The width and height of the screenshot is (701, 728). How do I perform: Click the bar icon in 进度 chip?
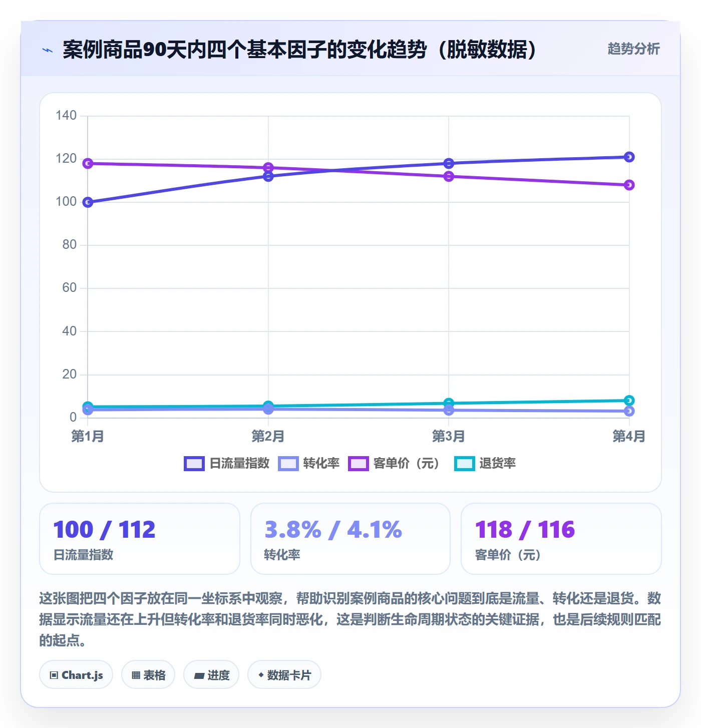[199, 676]
